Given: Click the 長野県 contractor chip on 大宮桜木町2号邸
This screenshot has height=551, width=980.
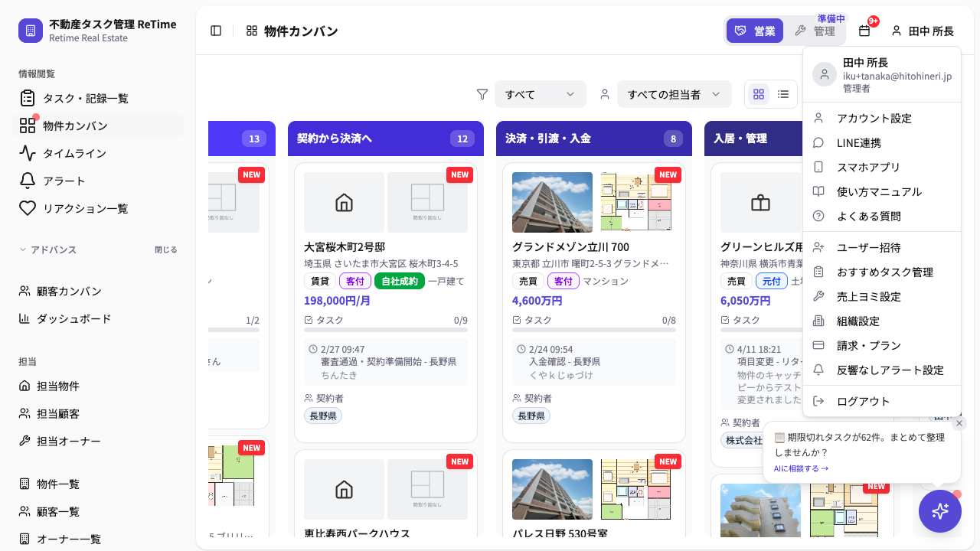Looking at the screenshot, I should tap(323, 416).
